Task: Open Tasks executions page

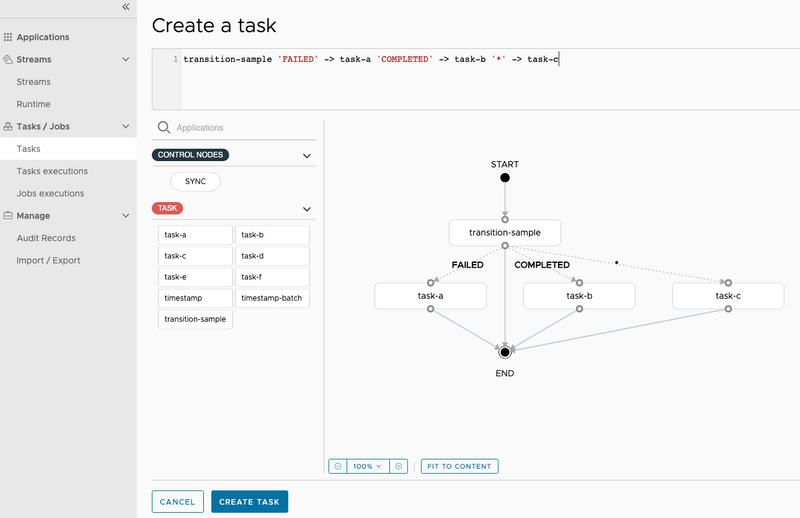Action: 52,171
